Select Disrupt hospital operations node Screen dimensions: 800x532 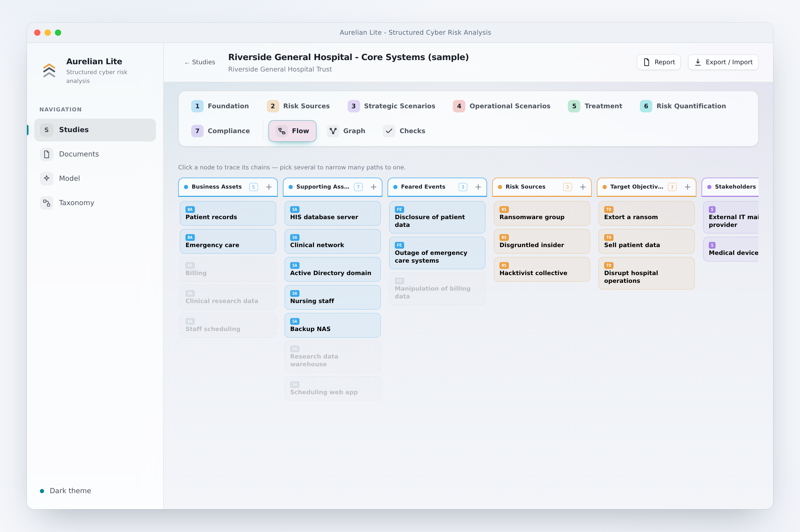pyautogui.click(x=647, y=274)
